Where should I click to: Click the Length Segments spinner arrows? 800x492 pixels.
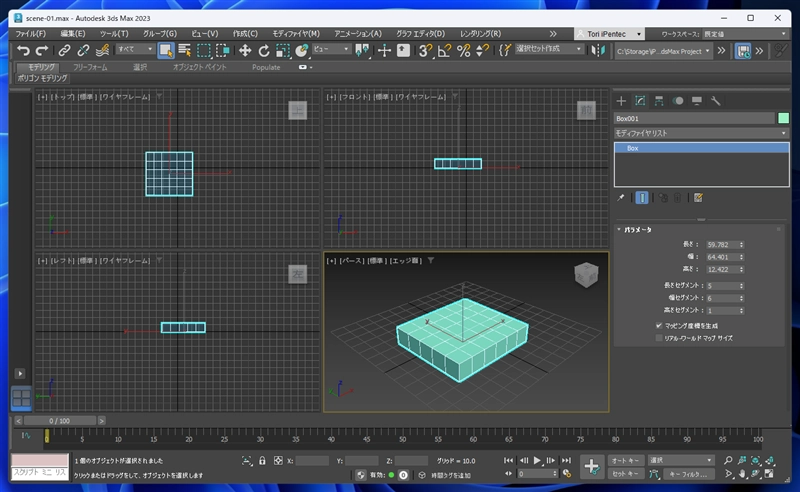click(x=741, y=285)
